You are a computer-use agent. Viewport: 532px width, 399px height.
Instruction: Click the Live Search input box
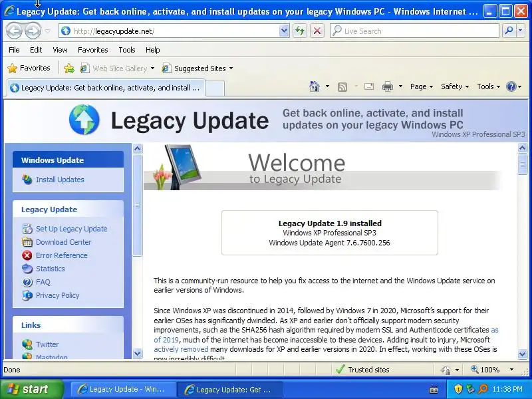click(414, 31)
